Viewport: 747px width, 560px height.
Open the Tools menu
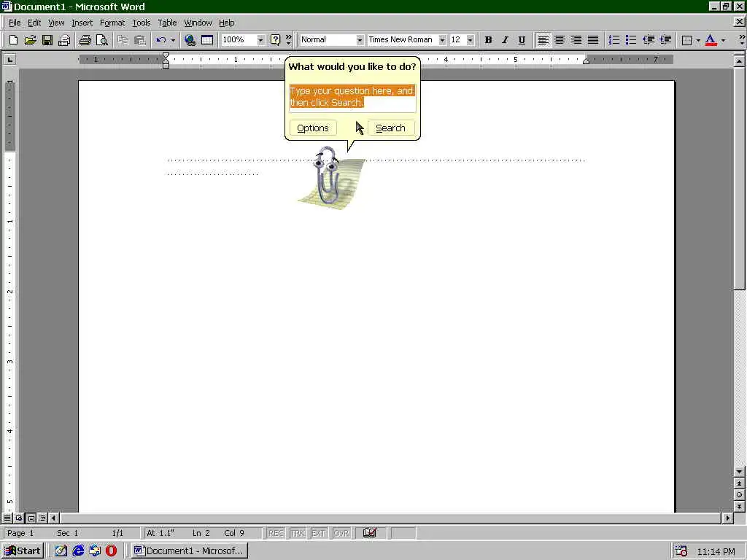[141, 23]
